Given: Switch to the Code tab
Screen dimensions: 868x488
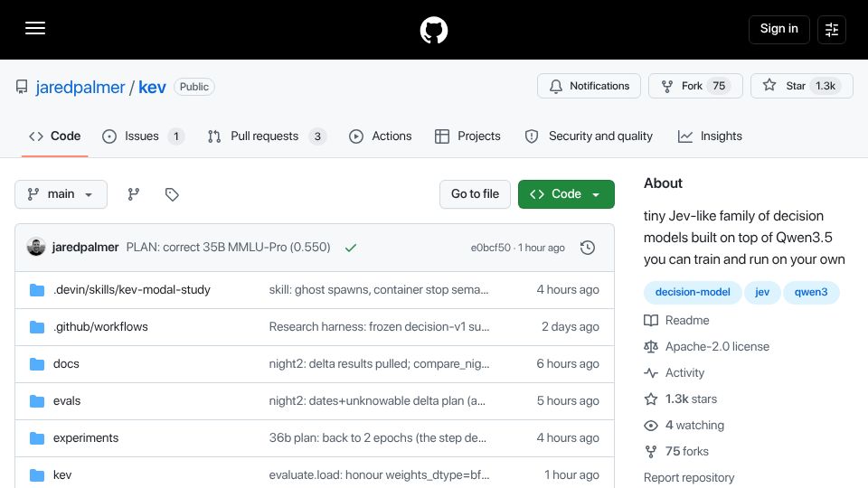Looking at the screenshot, I should click(x=55, y=136).
